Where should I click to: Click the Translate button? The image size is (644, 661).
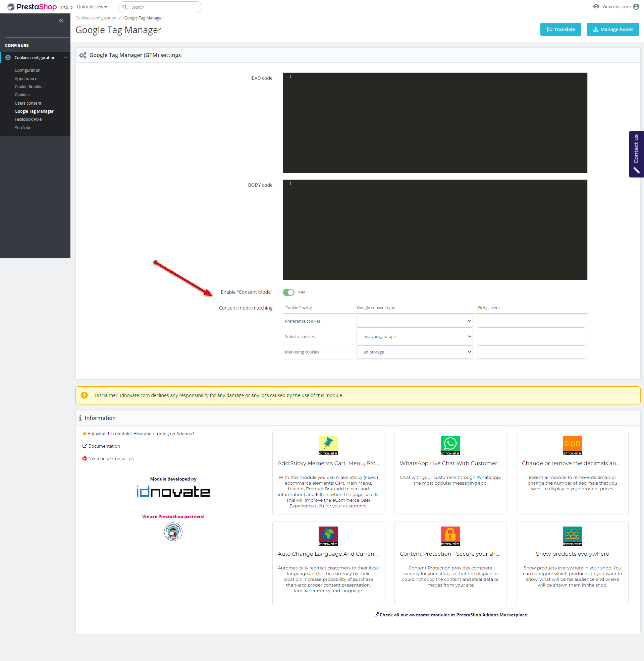tap(560, 30)
